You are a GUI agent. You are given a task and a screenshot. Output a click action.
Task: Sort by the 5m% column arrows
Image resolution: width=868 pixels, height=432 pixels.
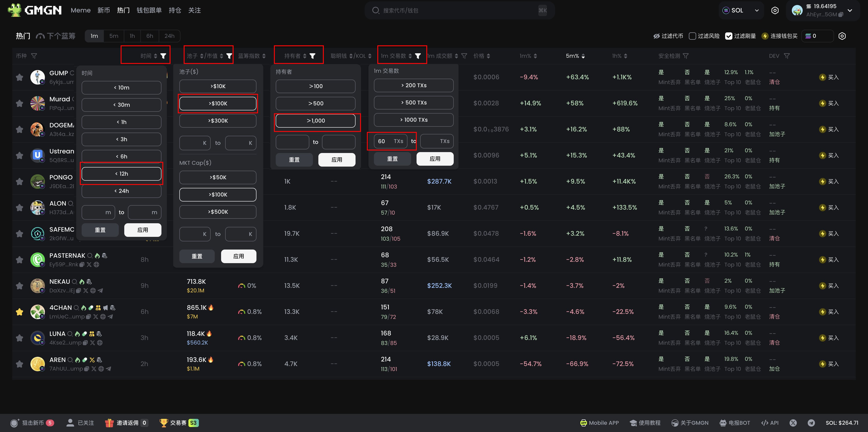pos(583,56)
